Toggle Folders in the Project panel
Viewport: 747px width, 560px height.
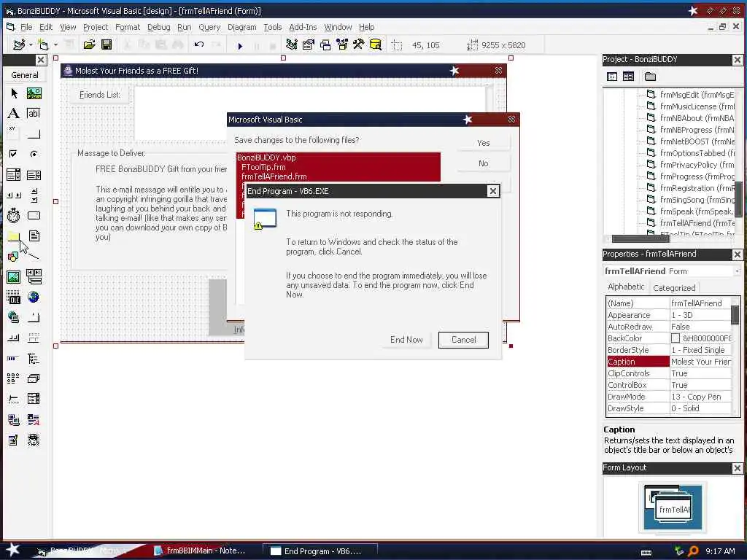(650, 76)
